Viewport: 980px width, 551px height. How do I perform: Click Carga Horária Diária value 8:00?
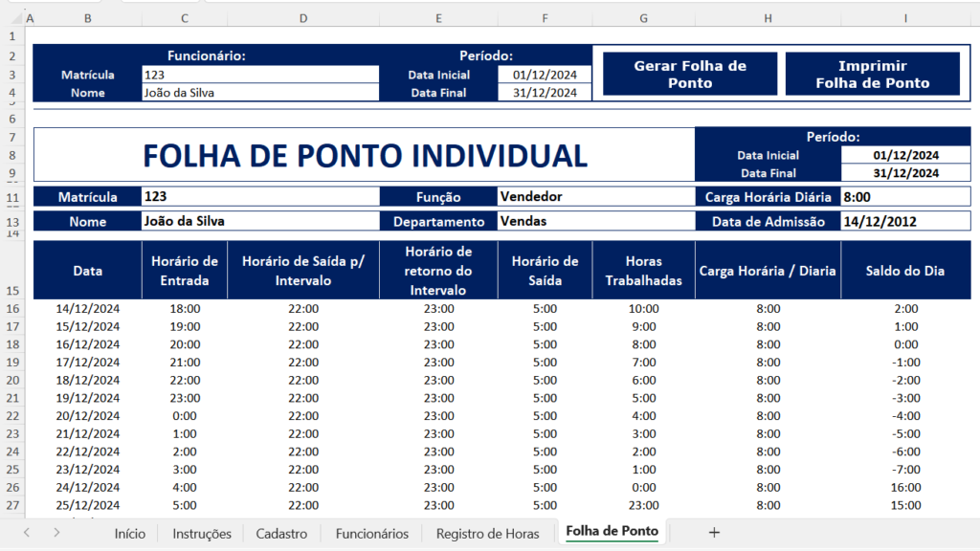(x=905, y=197)
